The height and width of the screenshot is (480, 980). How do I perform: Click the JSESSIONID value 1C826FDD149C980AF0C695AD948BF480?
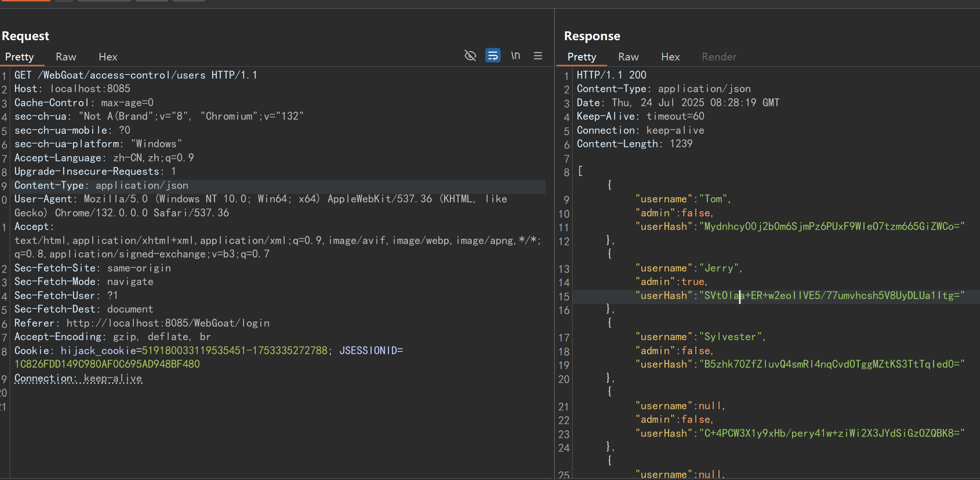tap(107, 364)
